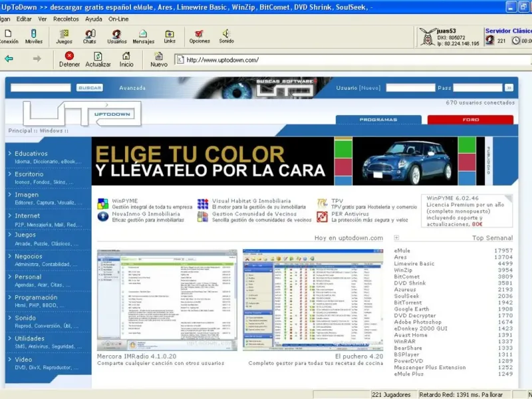
Task: Expand the Programación category
Action: click(36, 297)
